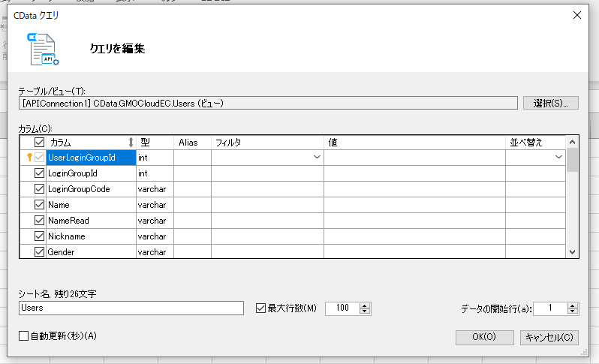Click the シート名 field containing Users
The height and width of the screenshot is (364, 599).
[x=131, y=308]
